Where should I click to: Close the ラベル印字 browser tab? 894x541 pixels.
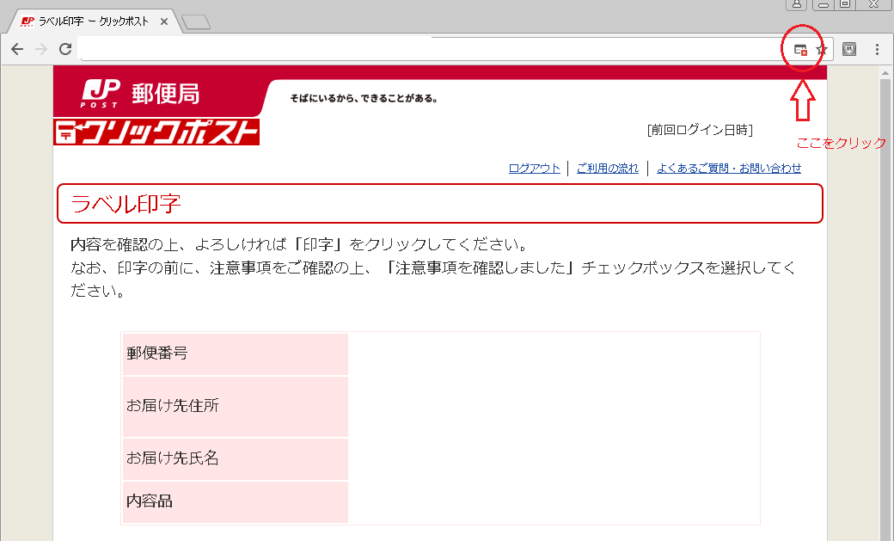point(166,21)
